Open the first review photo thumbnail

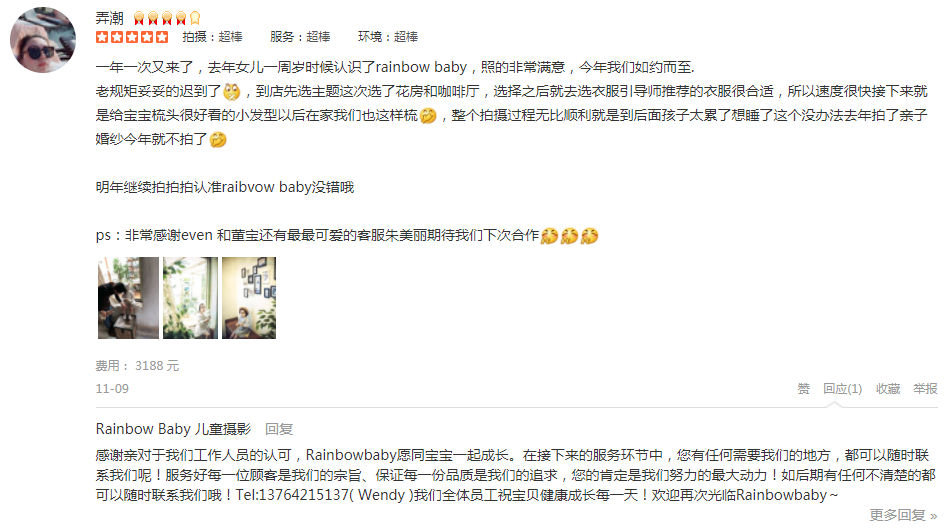coord(128,298)
